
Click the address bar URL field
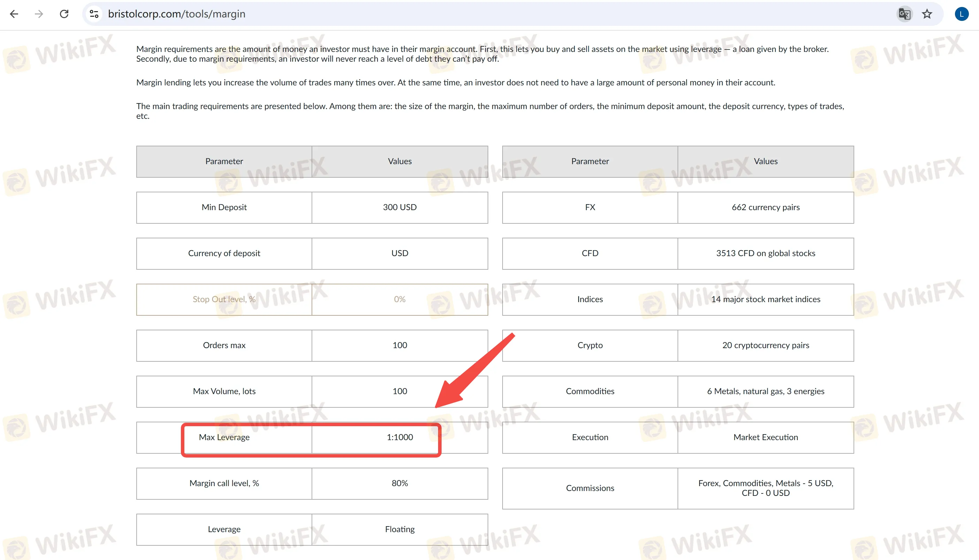[461, 14]
